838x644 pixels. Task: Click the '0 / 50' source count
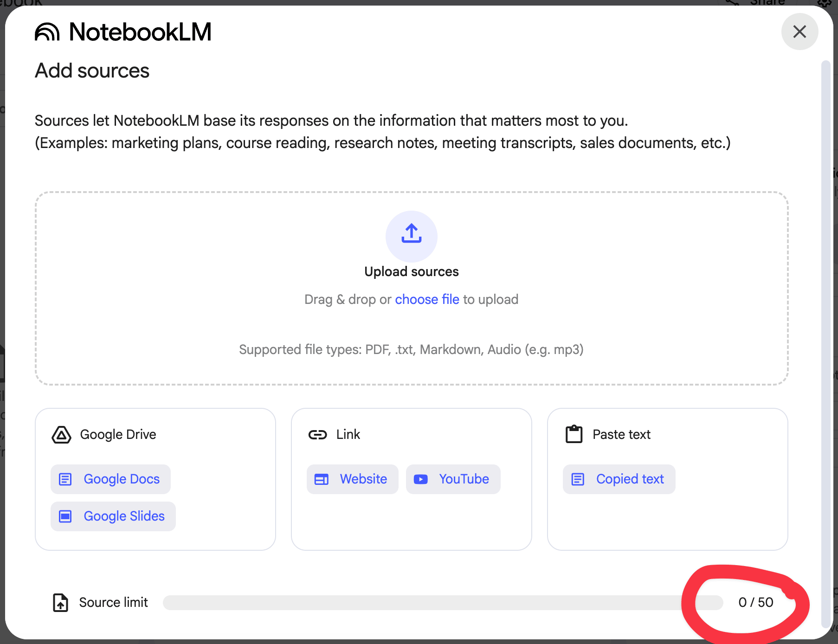(756, 602)
